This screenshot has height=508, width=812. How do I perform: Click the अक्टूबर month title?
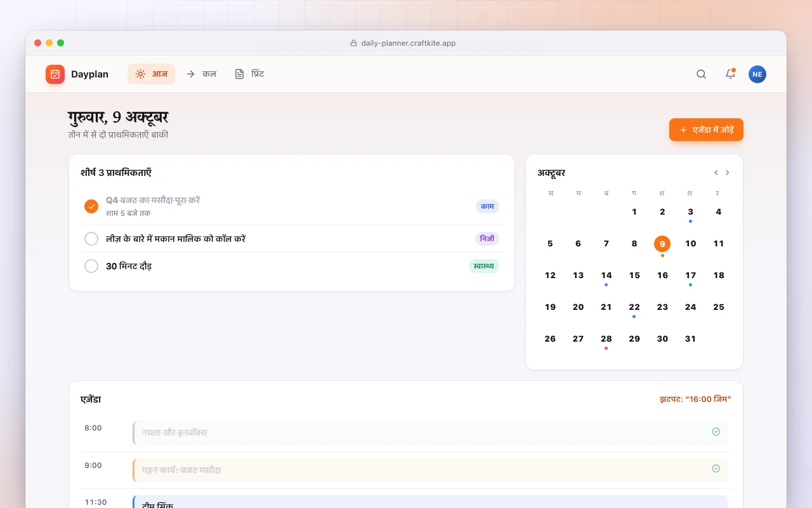551,173
